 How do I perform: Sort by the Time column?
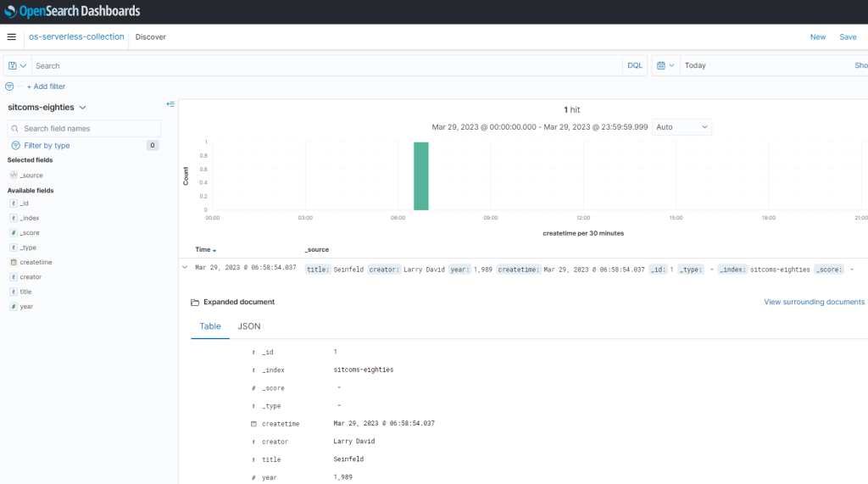click(x=205, y=250)
